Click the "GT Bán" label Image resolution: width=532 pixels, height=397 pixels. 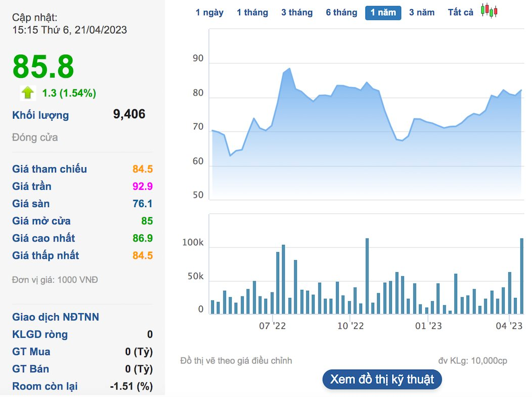[x=30, y=369]
